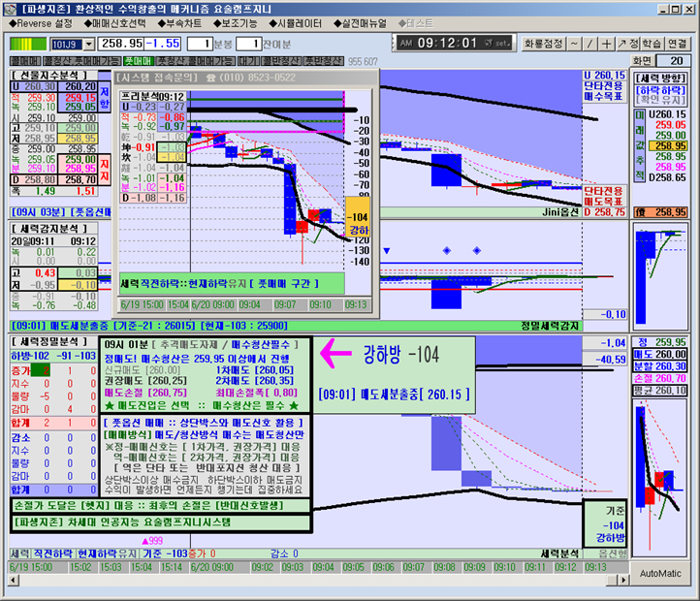Open the Reverse 설정 menu
Viewport: 700px width, 601px height.
pos(41,23)
